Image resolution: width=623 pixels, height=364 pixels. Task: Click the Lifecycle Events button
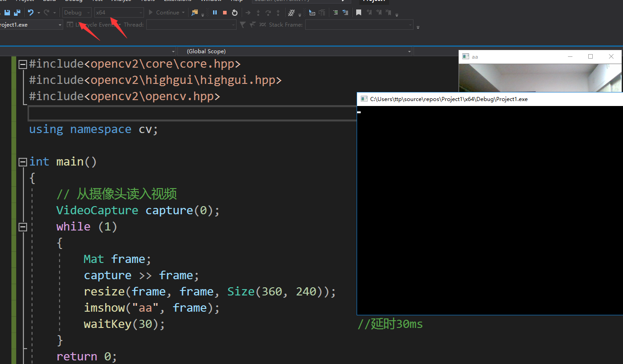point(92,25)
